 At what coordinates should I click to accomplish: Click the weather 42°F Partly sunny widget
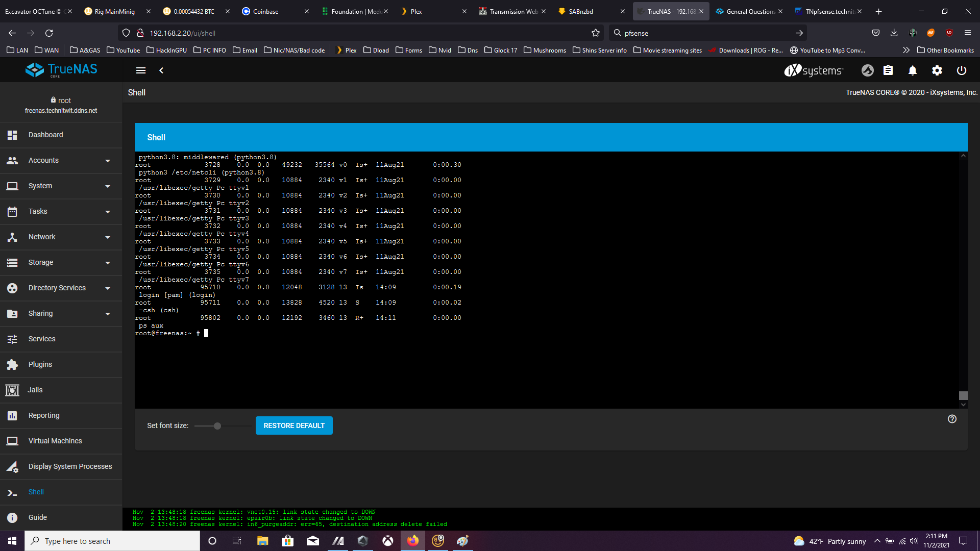[x=830, y=541]
